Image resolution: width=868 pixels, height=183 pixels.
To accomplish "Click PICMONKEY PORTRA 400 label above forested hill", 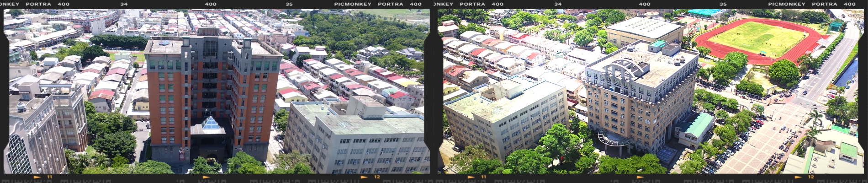I will (x=378, y=4).
